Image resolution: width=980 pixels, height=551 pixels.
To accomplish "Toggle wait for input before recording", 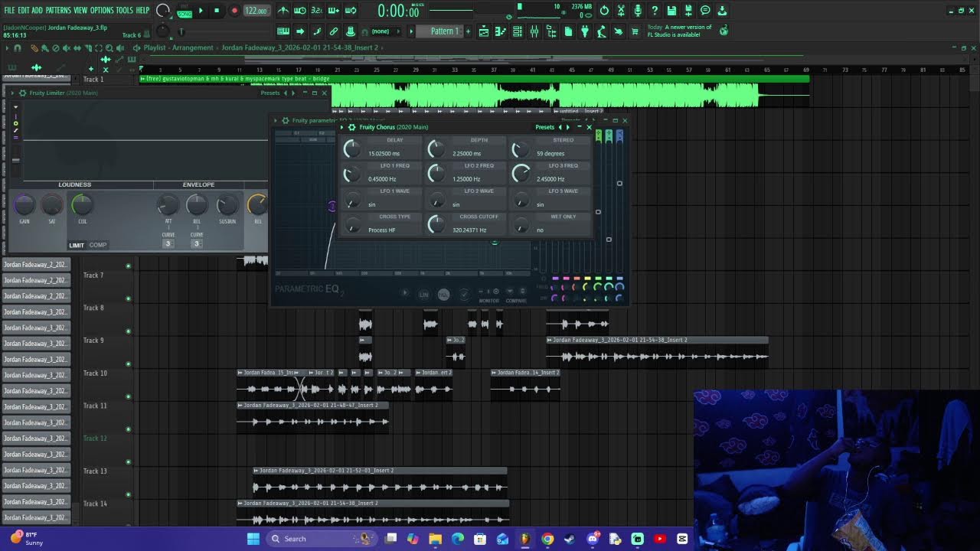I will [x=300, y=11].
